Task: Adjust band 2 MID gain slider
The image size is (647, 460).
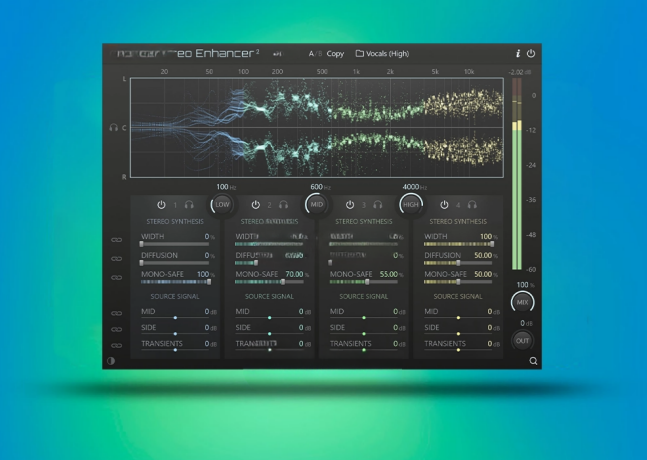Action: coord(269,318)
